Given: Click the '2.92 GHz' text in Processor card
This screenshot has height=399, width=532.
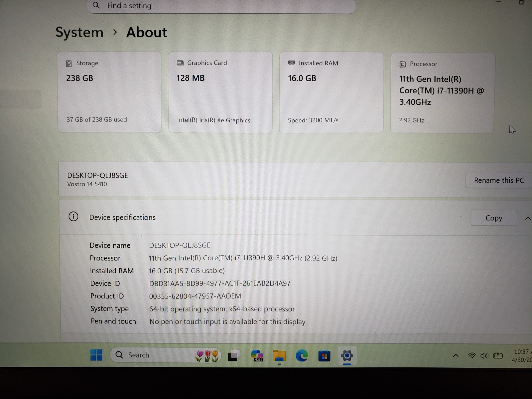Looking at the screenshot, I should click(412, 120).
